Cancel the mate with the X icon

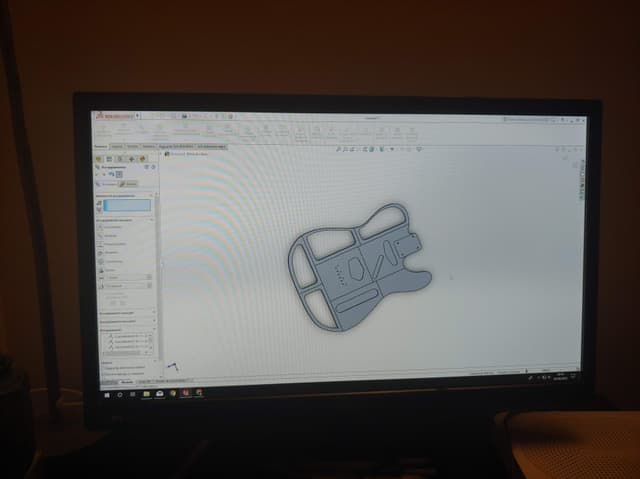coord(104,174)
